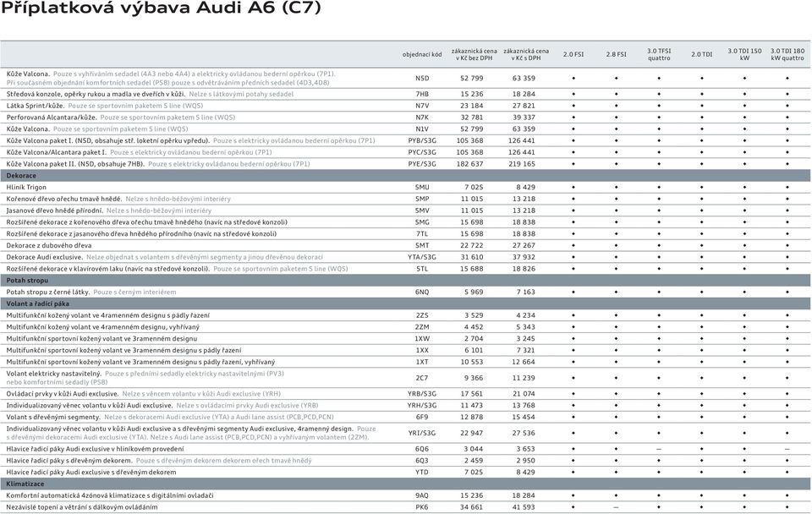Select the price "41 593" in the PK6 row
The image size is (812, 514).
tap(524, 507)
